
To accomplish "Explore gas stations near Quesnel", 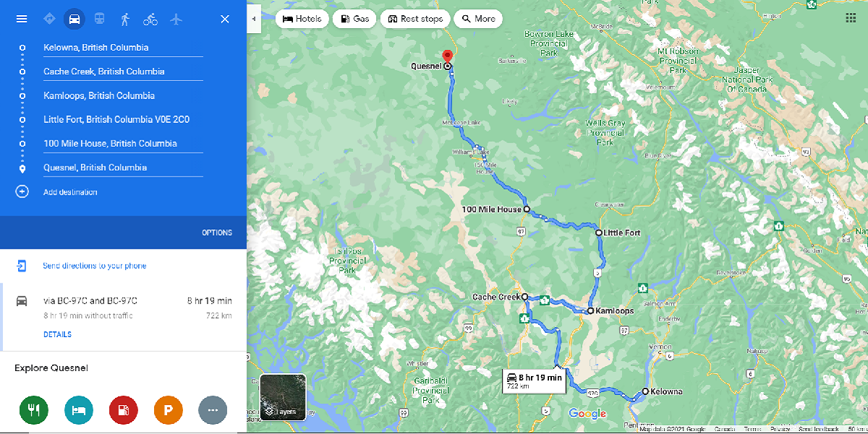I will [x=123, y=410].
